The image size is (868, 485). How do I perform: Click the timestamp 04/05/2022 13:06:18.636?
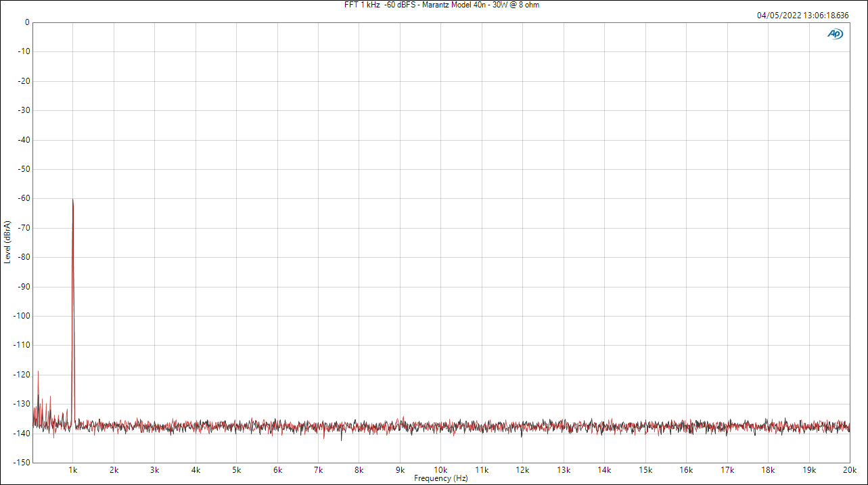tap(803, 16)
